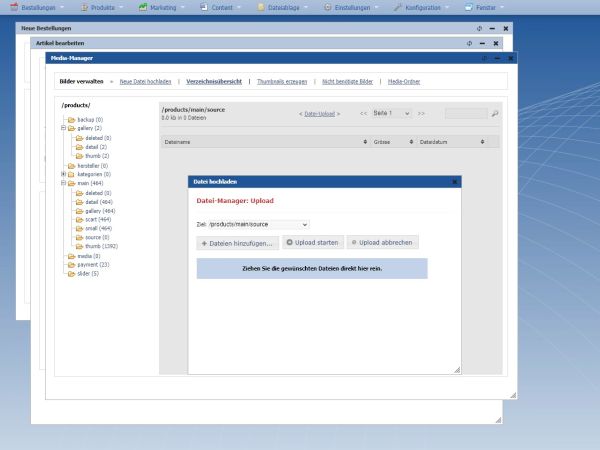This screenshot has width=600, height=450.
Task: Open the Ziel target directory dropdown
Action: point(259,225)
